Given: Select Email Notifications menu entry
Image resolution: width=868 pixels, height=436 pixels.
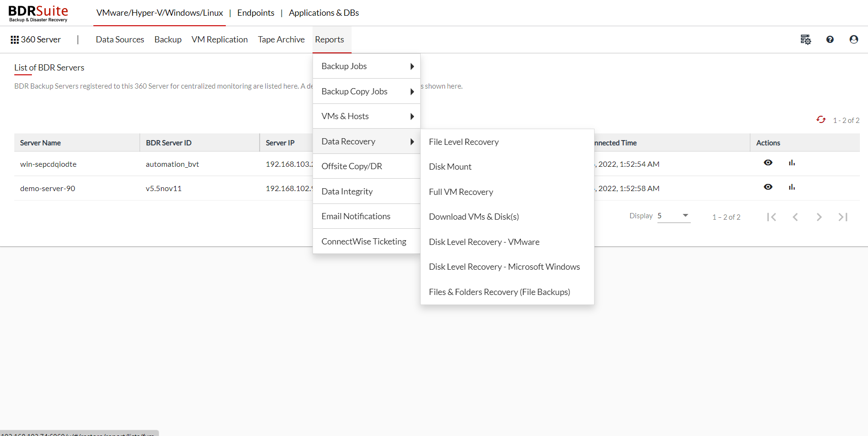Looking at the screenshot, I should pyautogui.click(x=366, y=216).
